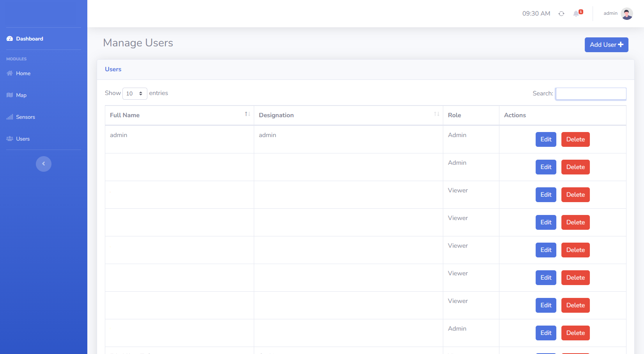The image size is (644, 354).
Task: Edit the admin user row
Action: tap(546, 139)
